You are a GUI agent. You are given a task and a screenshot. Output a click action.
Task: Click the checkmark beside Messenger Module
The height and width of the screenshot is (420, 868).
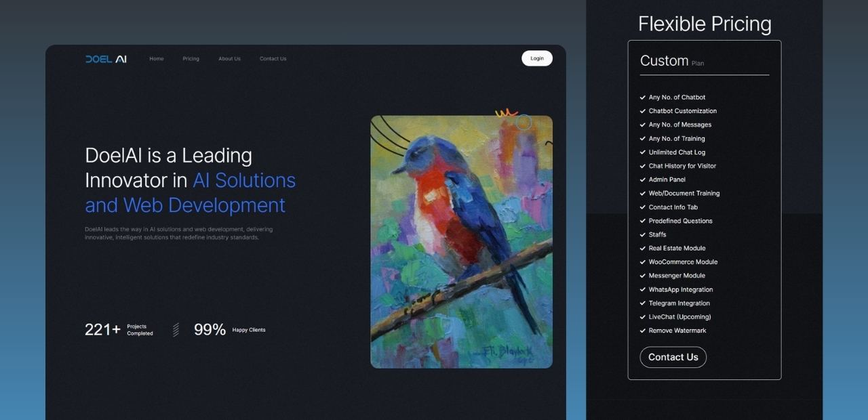tap(643, 276)
